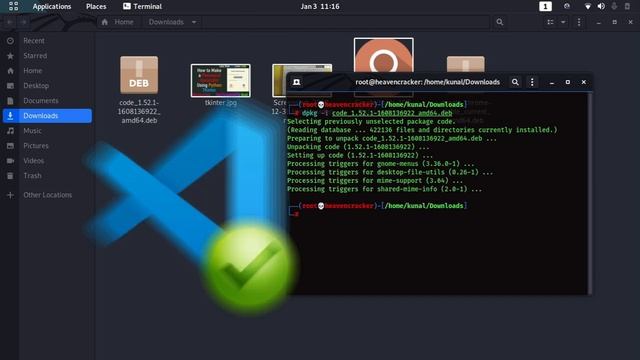Select the tkinter.jpg thumbnail
The width and height of the screenshot is (640, 360).
(x=220, y=80)
